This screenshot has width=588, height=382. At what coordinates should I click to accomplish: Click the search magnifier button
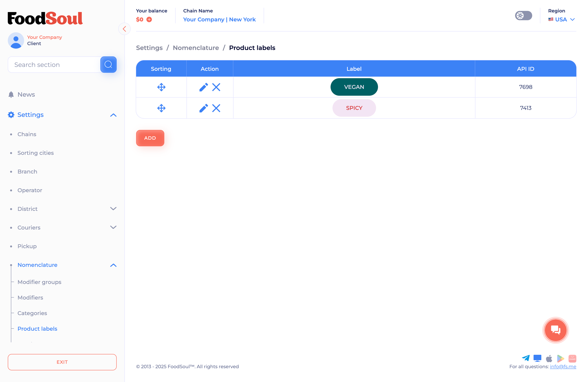click(x=108, y=65)
